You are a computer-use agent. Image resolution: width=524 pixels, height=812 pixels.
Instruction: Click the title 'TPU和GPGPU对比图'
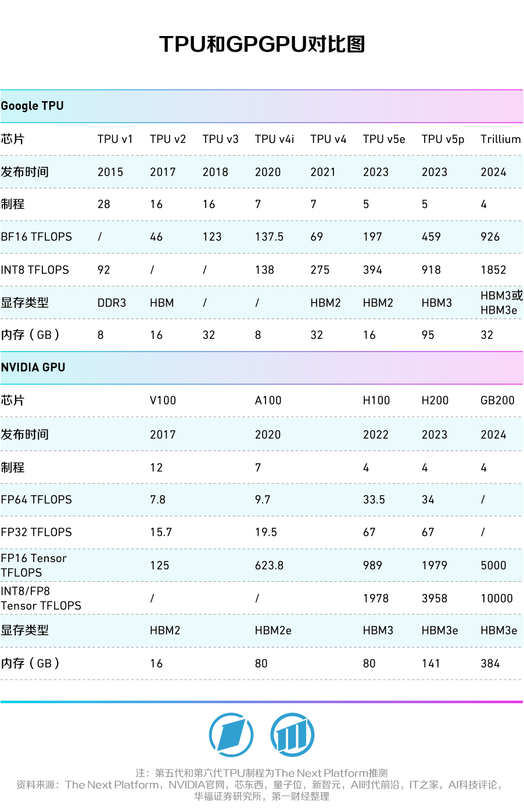tap(262, 44)
